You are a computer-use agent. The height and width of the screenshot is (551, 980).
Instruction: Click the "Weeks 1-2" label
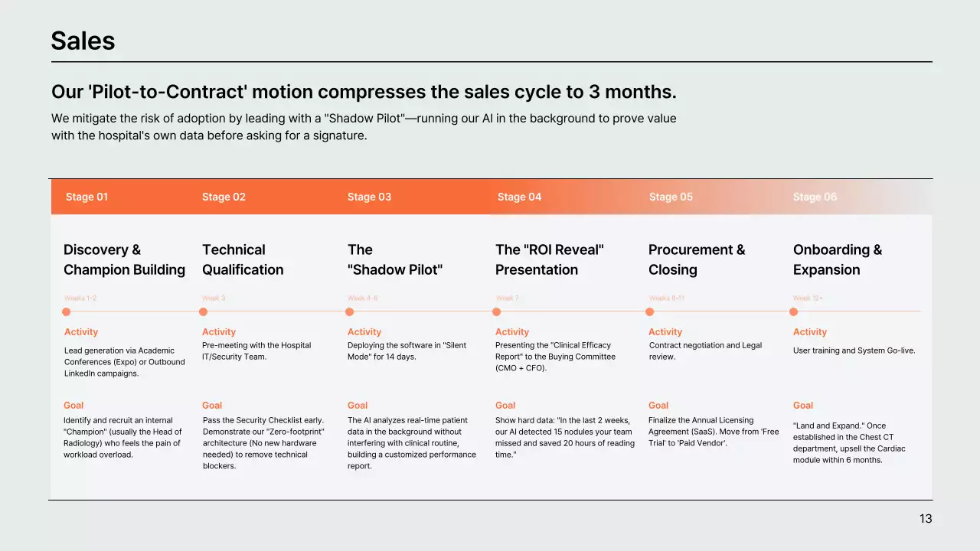[80, 298]
